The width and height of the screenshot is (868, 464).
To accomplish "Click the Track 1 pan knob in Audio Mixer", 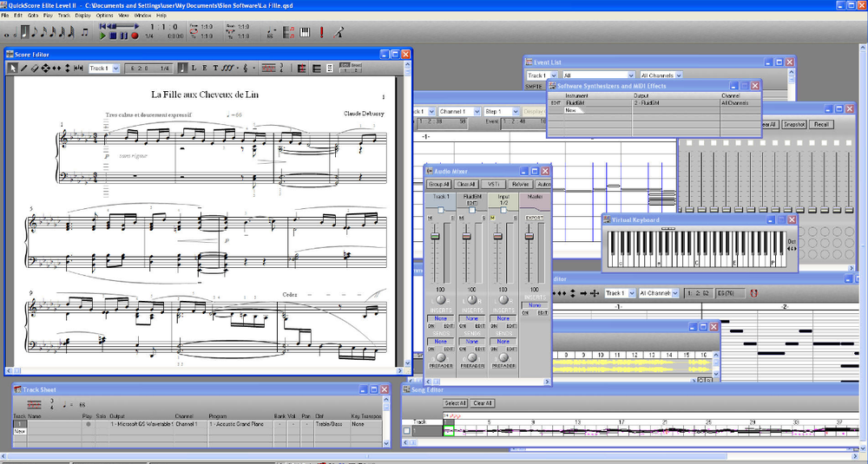I will 441,300.
